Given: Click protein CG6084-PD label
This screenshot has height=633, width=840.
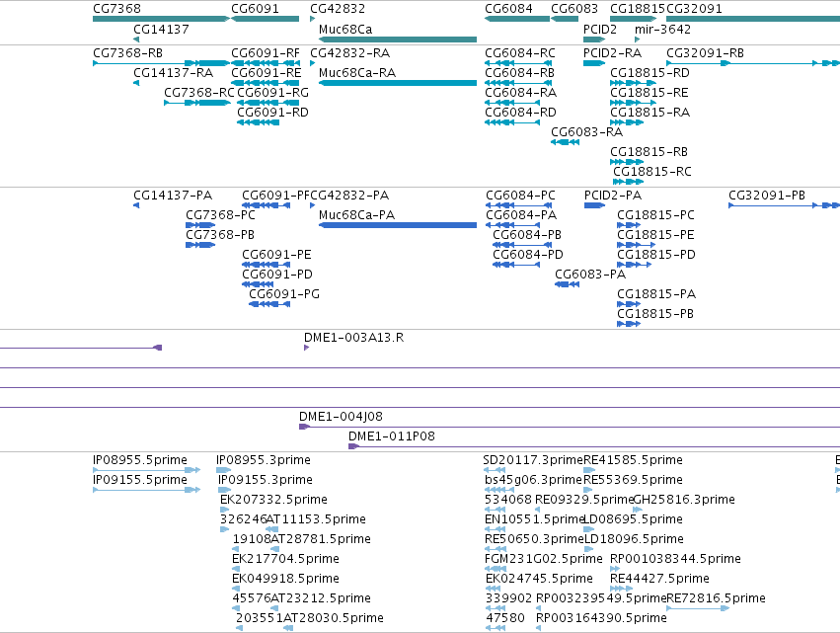Looking at the screenshot, I should pos(528,255).
